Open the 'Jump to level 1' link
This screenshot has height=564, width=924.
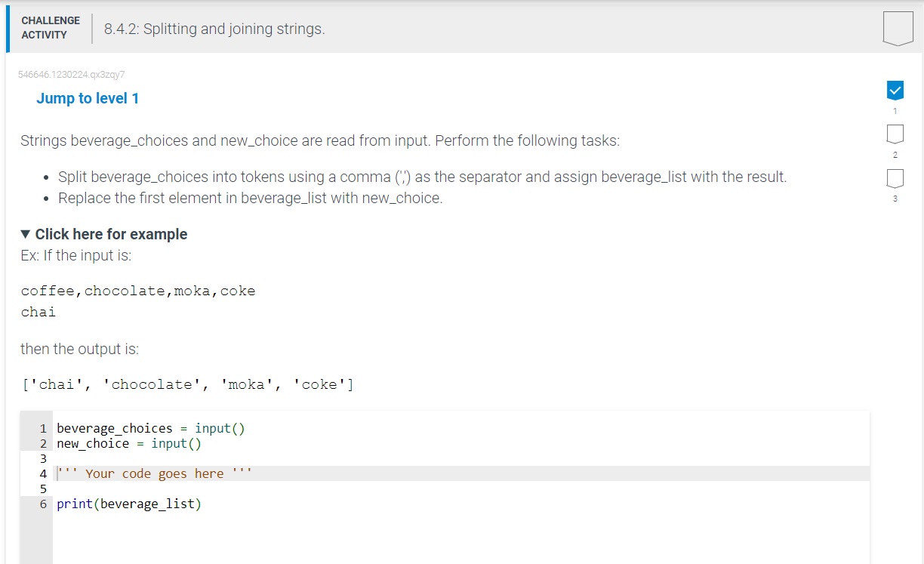pos(88,98)
